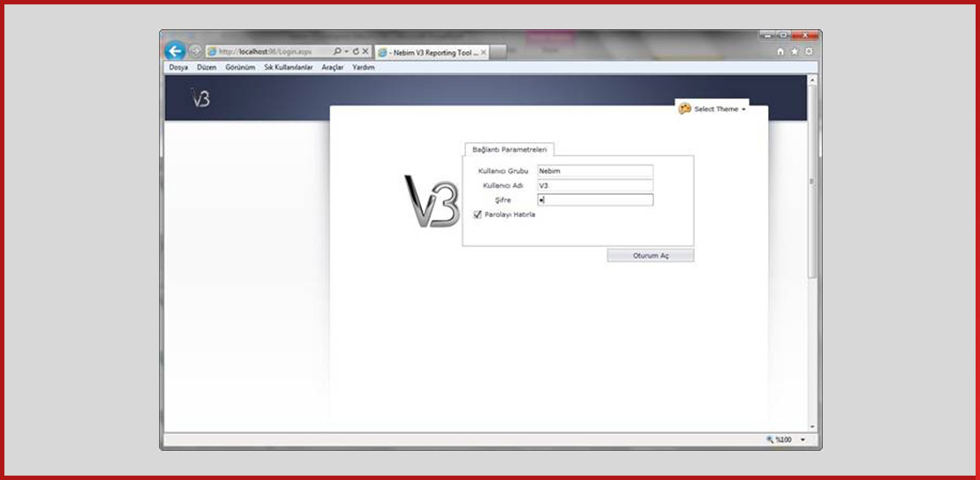
Task: Refresh the page using the reload icon
Action: click(356, 51)
